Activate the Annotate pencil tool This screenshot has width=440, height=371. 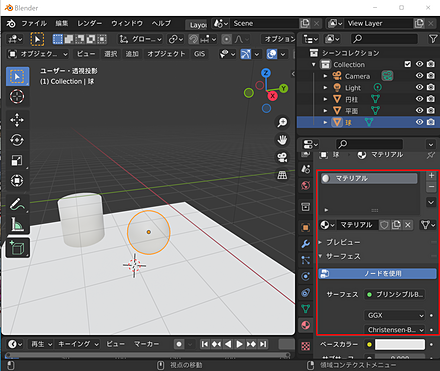(17, 204)
